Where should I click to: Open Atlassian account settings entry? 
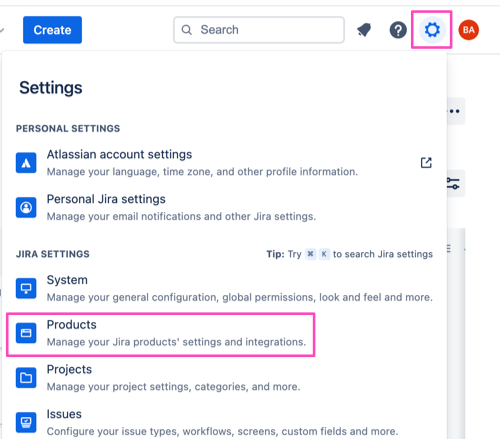[x=224, y=163]
